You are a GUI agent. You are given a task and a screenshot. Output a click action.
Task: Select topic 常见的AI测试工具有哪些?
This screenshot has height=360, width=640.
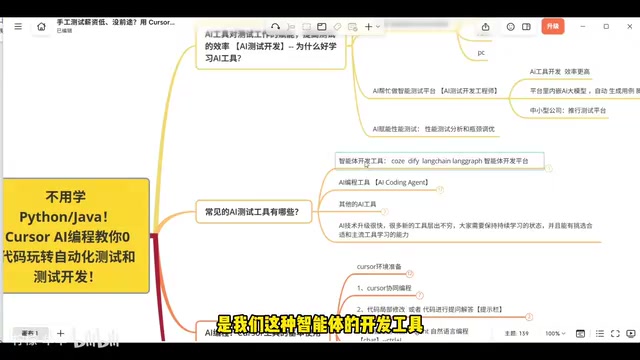253,212
